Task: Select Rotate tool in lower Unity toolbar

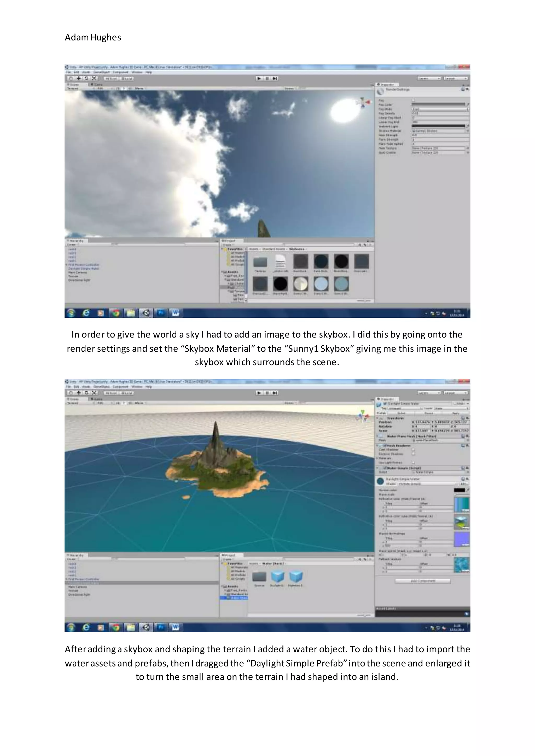Action: (86, 393)
